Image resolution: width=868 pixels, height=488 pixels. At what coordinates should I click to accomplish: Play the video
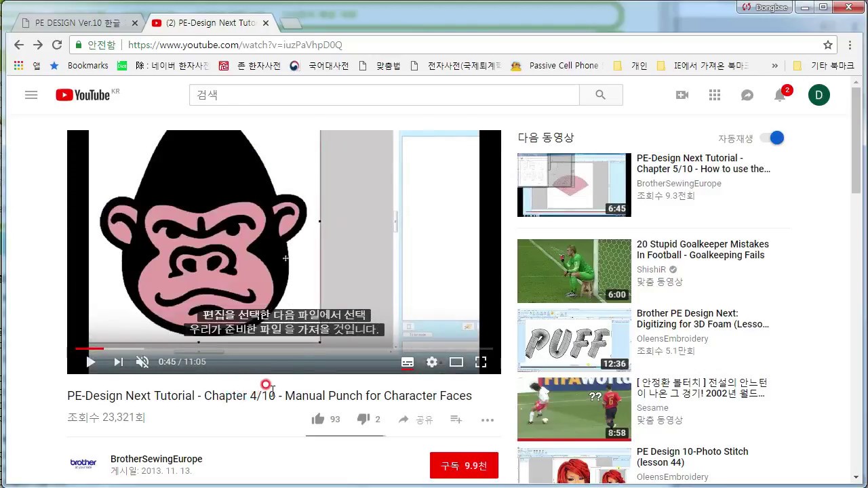(x=90, y=362)
